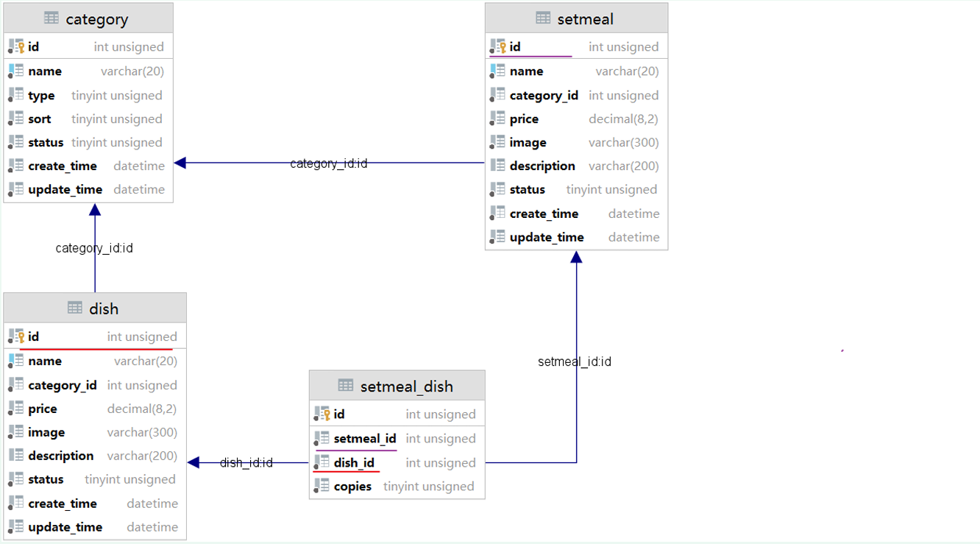Click update_time column in category table

(65, 190)
